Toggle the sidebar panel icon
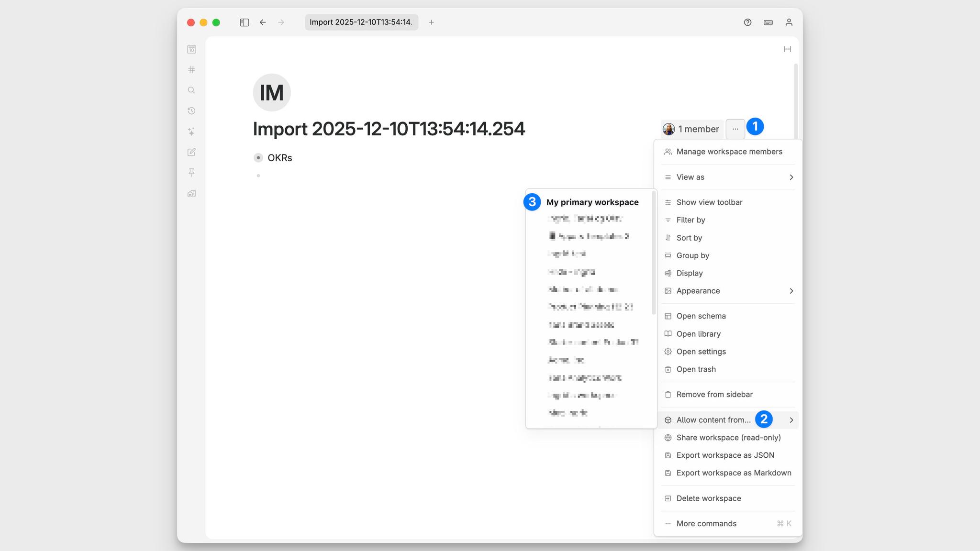 coord(244,22)
